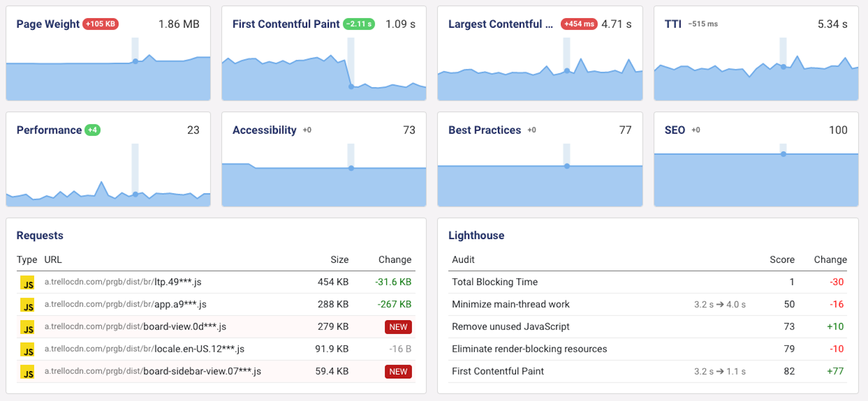
Task: Click the green -2.11 s badge
Action: coord(359,24)
